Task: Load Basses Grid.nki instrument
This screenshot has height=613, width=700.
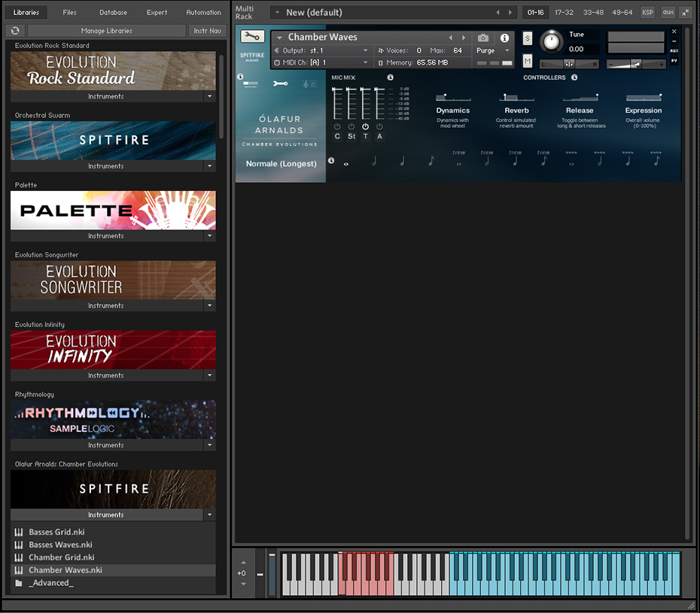Action: pos(113,532)
